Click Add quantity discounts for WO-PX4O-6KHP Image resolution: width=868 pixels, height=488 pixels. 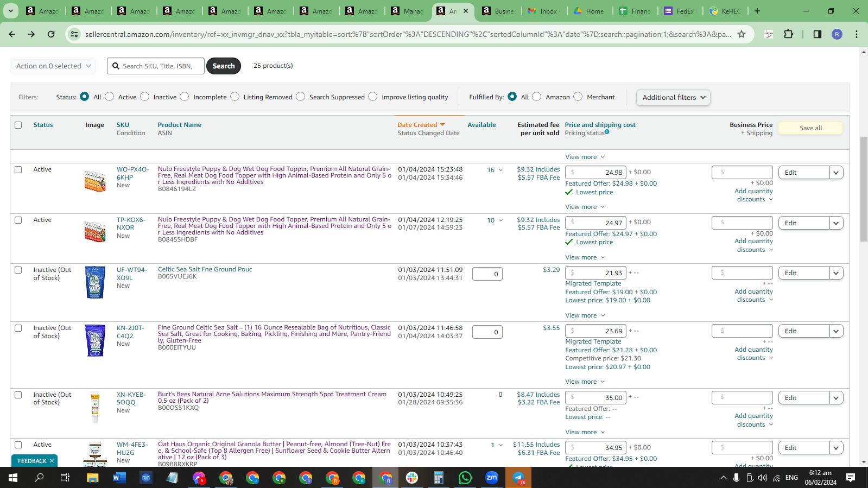[x=753, y=195]
